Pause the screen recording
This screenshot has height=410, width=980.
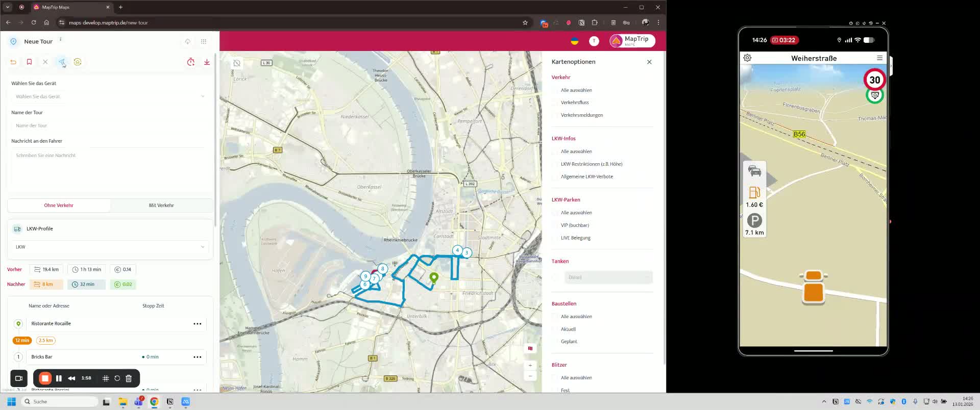(x=59, y=378)
